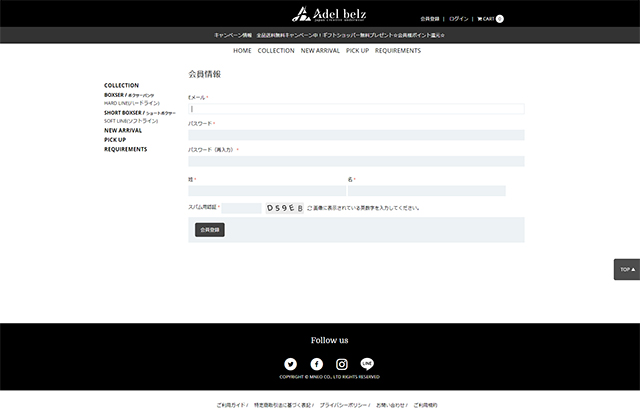Select REQUIREMENTS in the sidebar

pos(125,149)
